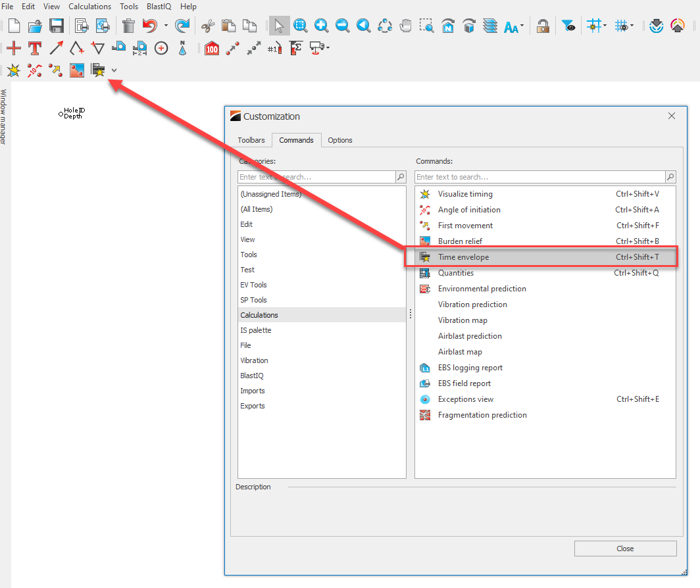Zoom in with the plus magnifier
Screen dimensions: 700x588
(322, 26)
